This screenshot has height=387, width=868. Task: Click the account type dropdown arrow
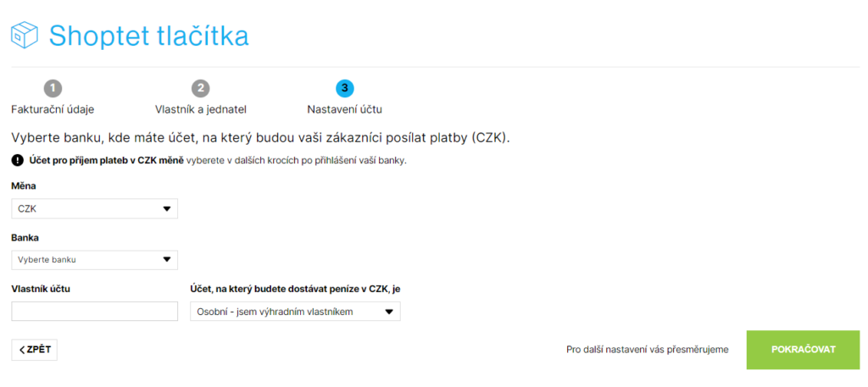tap(389, 312)
